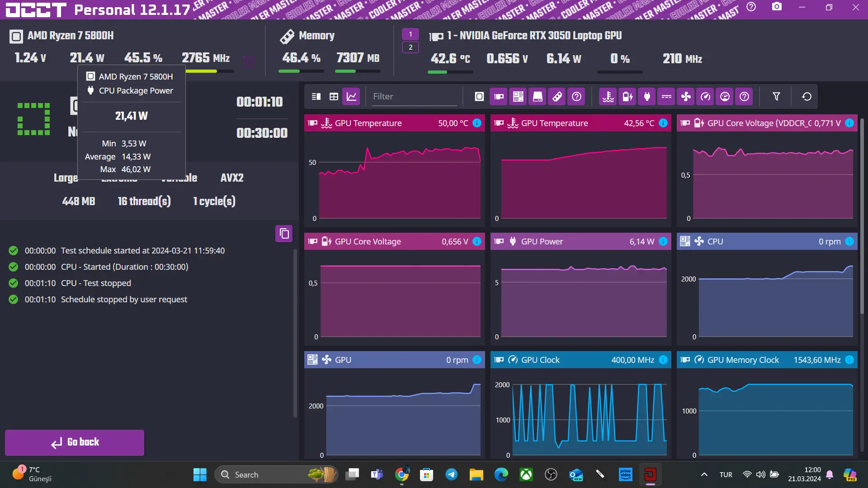The image size is (868, 488).
Task: Take a screenshot with the camera icon
Action: [777, 7]
